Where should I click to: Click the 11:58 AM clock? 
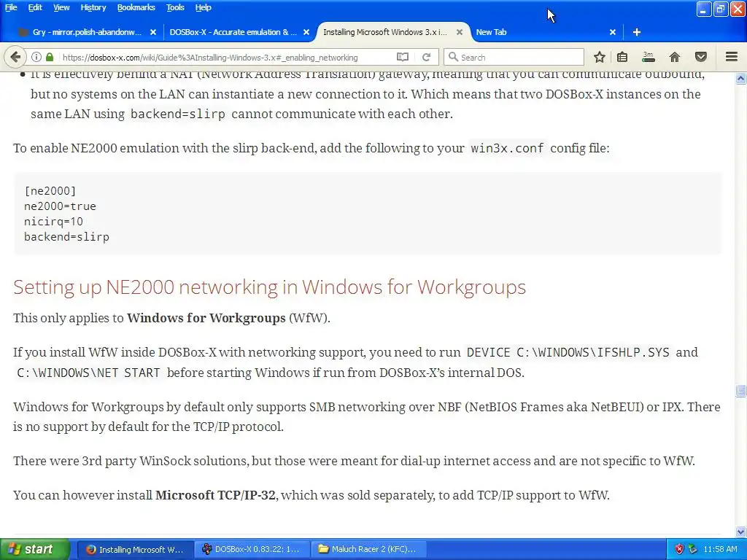(720, 549)
